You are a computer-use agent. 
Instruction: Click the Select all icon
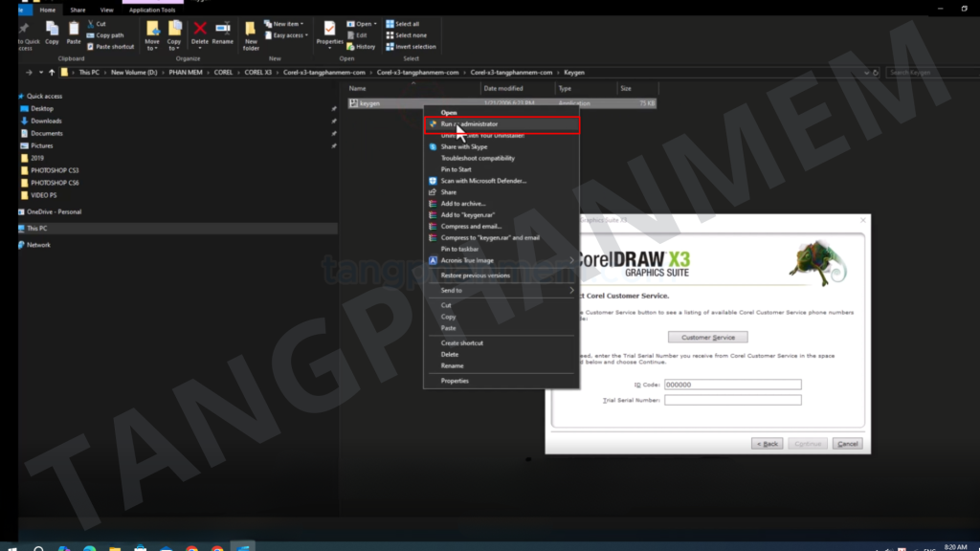click(x=402, y=24)
